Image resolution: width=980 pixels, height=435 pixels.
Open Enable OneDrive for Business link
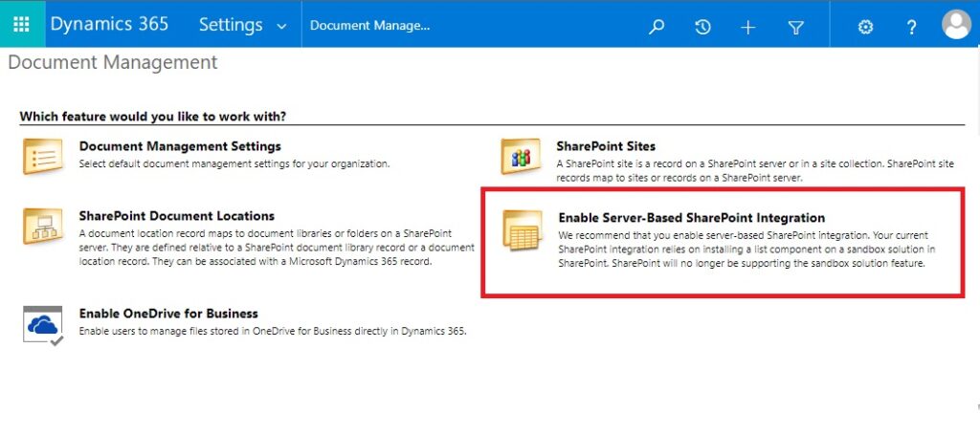[168, 314]
